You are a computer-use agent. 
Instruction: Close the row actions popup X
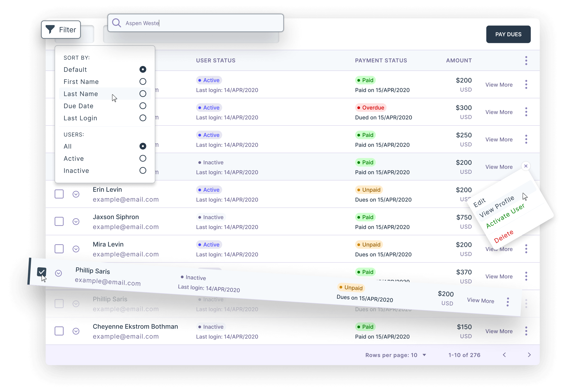click(526, 166)
